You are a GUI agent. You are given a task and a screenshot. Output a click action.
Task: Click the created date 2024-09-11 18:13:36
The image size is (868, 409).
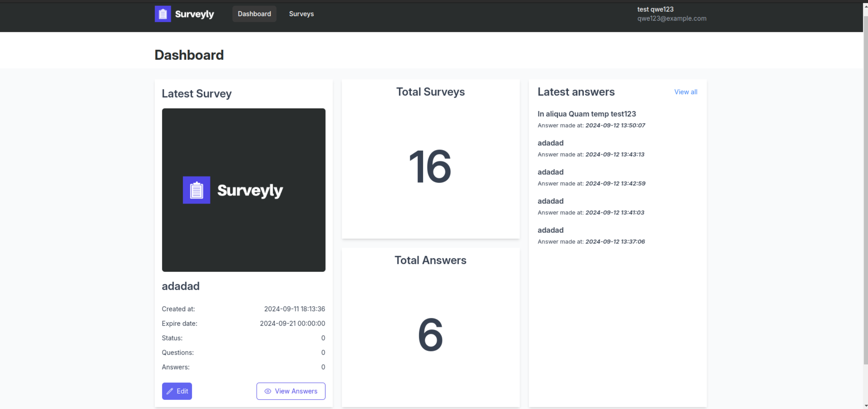click(x=295, y=309)
